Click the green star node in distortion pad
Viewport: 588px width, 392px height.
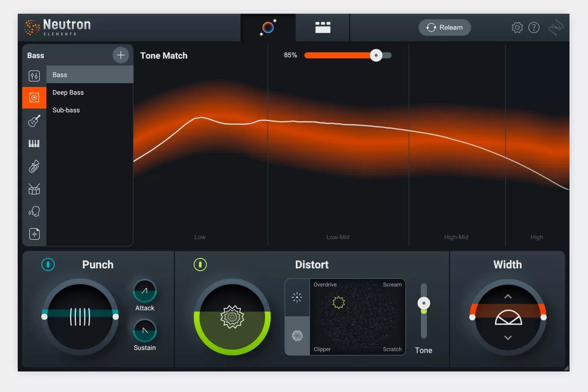coord(339,302)
